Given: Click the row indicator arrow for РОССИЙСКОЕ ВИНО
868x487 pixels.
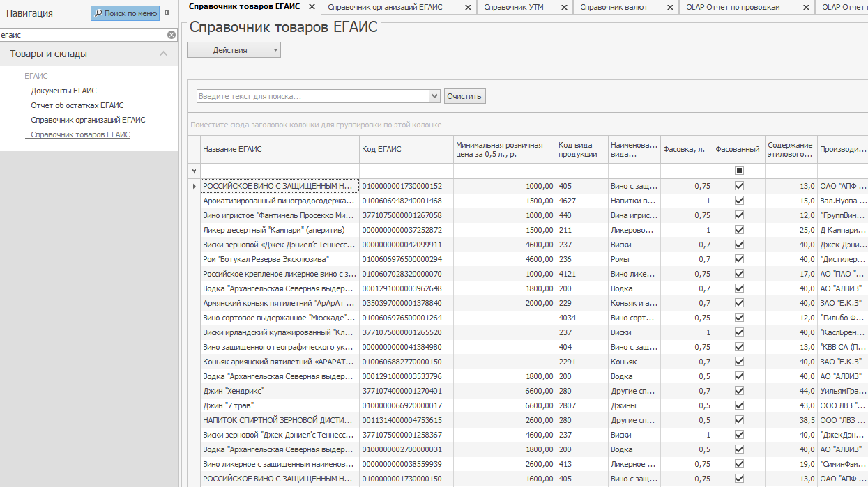Looking at the screenshot, I should (194, 186).
